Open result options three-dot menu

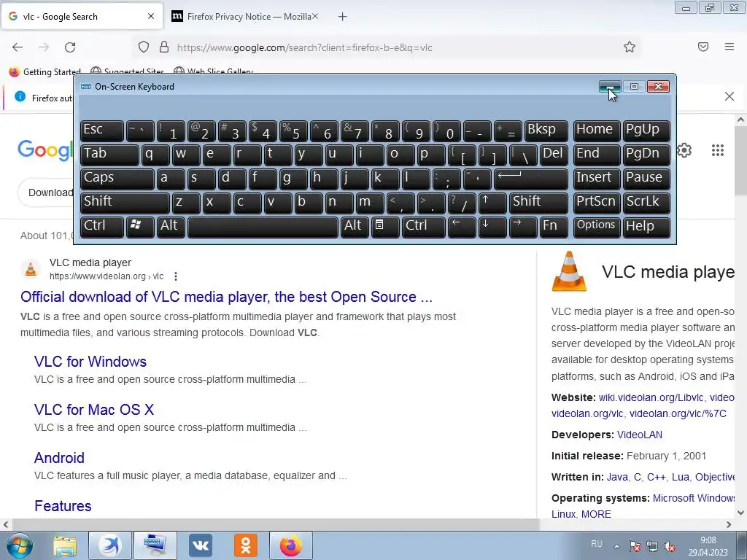[x=176, y=276]
